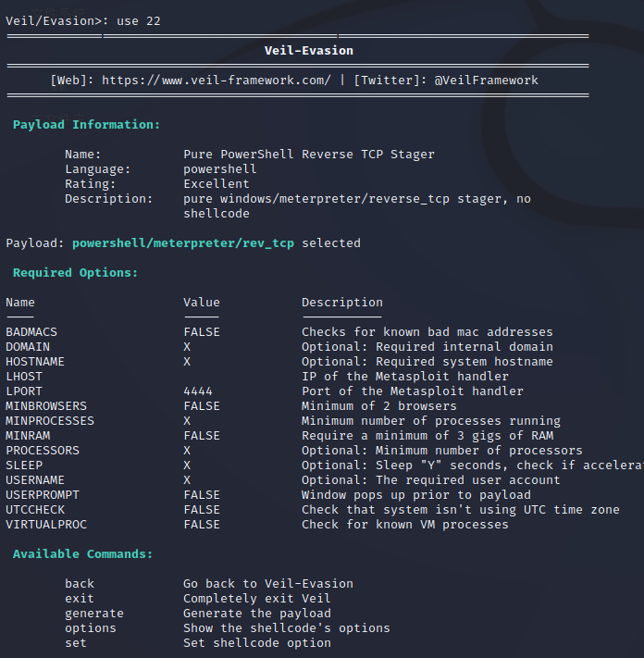Image resolution: width=644 pixels, height=658 pixels.
Task: Click 'Completely exit Veil' description
Action: pos(256,599)
